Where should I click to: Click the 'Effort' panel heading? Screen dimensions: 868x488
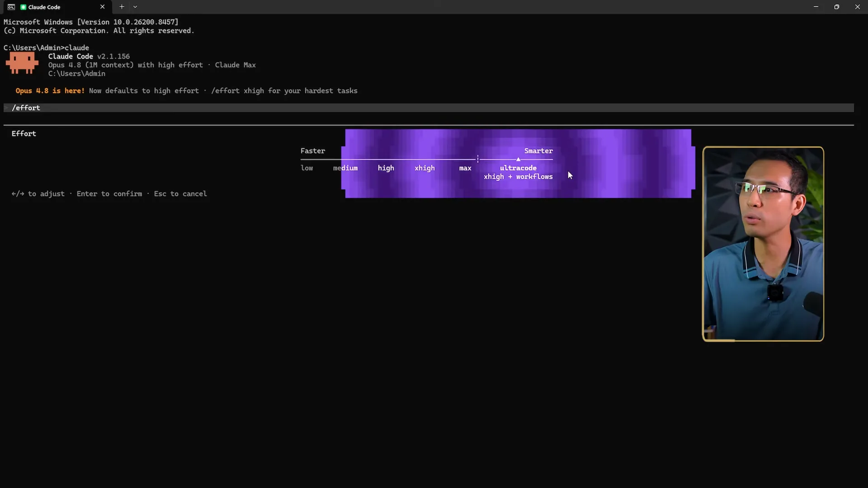pyautogui.click(x=24, y=134)
